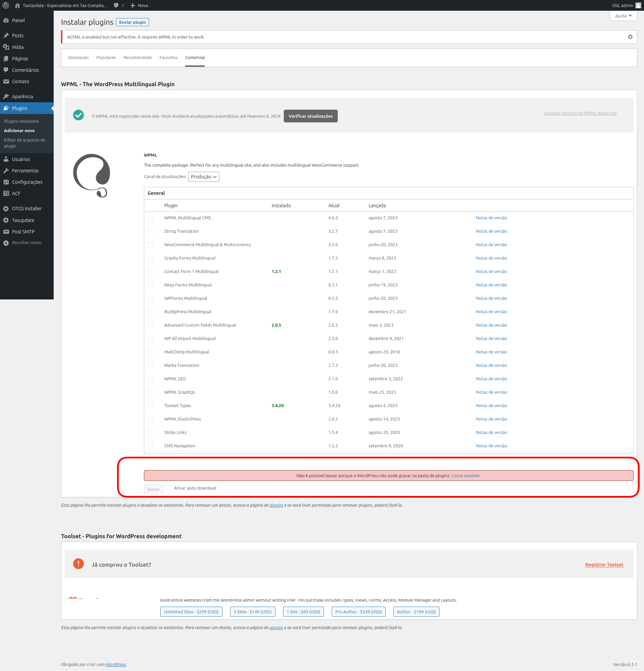The image size is (644, 671).
Task: Open the Produção update channel dropdown
Action: pos(203,177)
